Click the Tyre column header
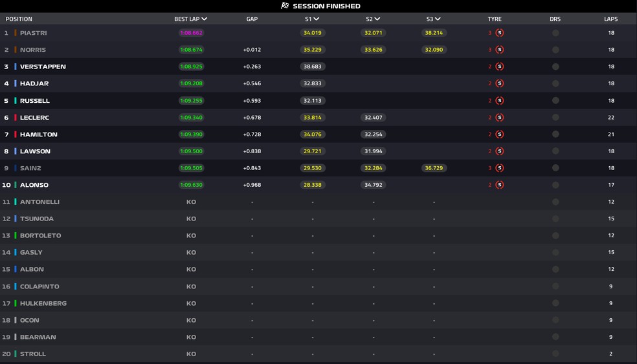This screenshot has width=637, height=364. coord(495,19)
